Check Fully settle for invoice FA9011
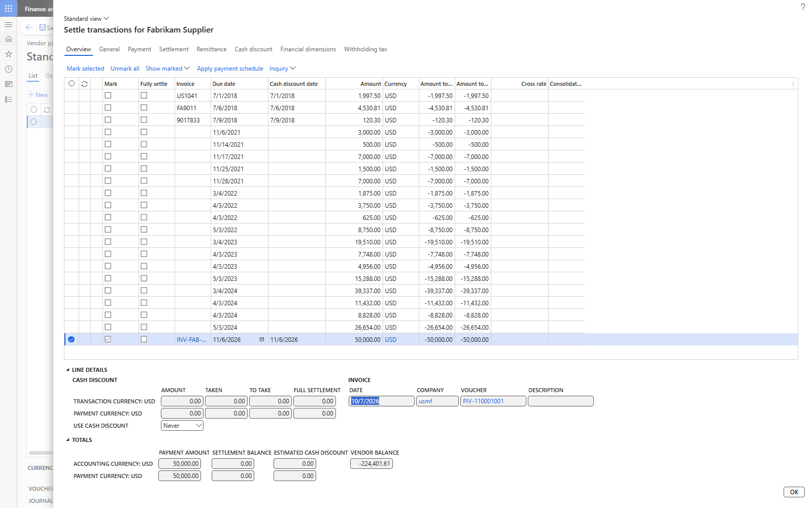 click(x=144, y=108)
